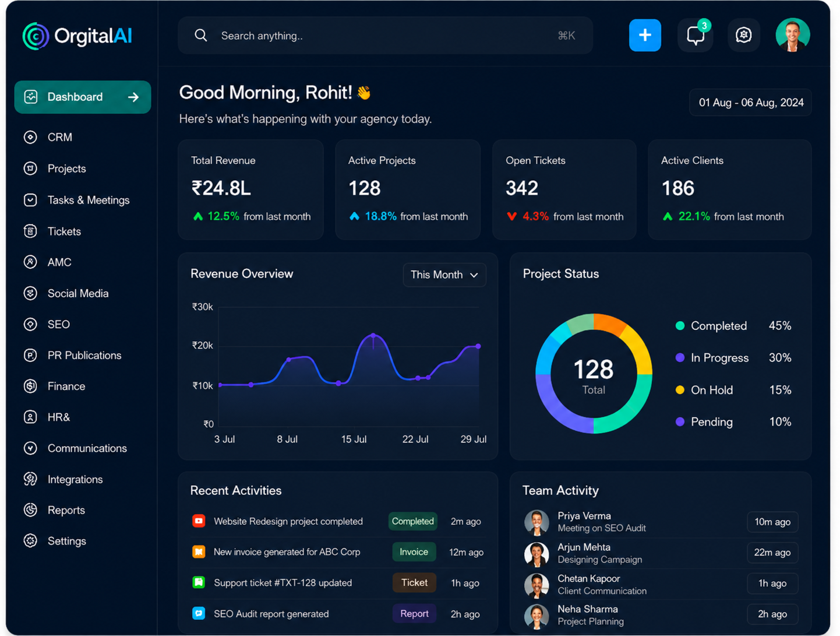Click the Active Clients 186 value
The image size is (840, 636).
click(x=678, y=188)
